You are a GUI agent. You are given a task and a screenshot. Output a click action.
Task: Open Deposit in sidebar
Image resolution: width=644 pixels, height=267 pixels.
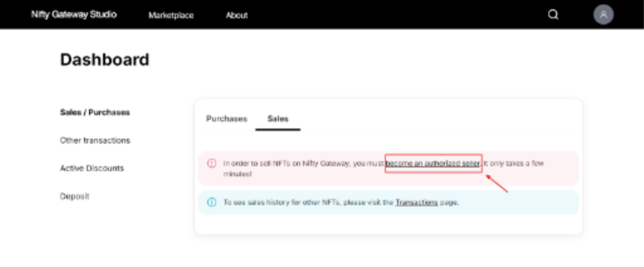click(x=74, y=196)
